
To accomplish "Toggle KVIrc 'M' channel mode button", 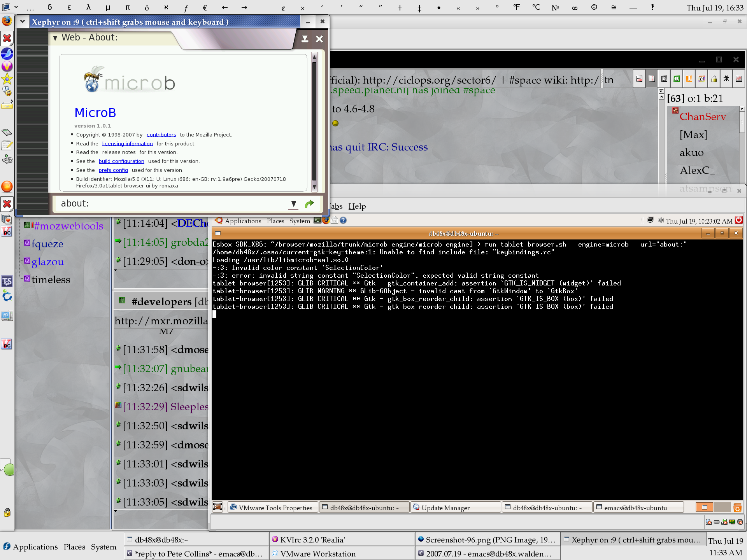I will [701, 79].
